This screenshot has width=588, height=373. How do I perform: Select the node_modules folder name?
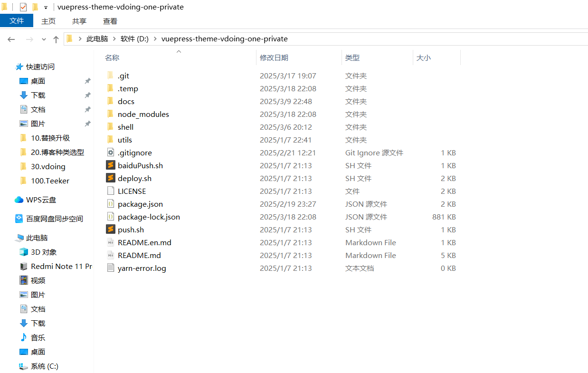click(x=143, y=114)
